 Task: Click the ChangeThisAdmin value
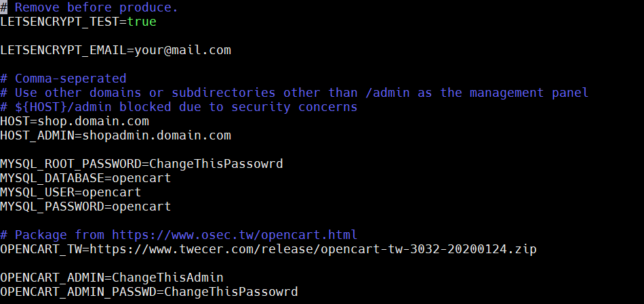pos(167,278)
